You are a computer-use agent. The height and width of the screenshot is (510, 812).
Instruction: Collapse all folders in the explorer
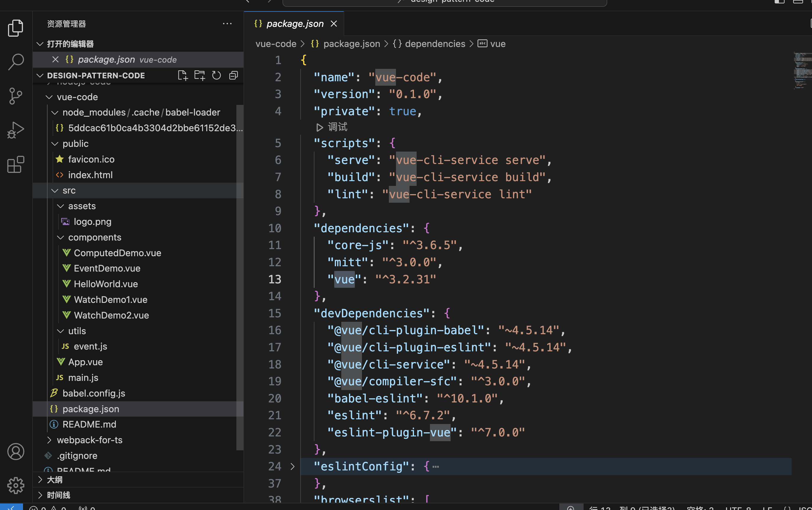pyautogui.click(x=233, y=75)
